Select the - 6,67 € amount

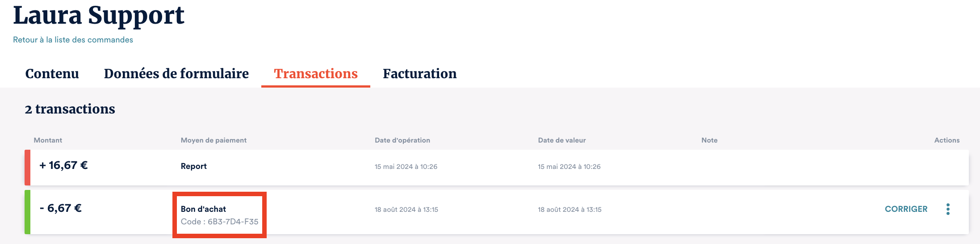[60, 209]
